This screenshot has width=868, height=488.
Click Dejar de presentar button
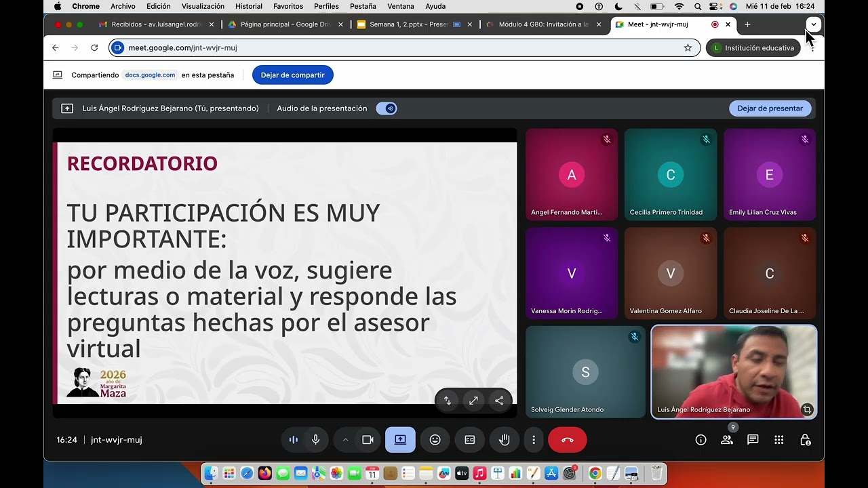tap(770, 108)
